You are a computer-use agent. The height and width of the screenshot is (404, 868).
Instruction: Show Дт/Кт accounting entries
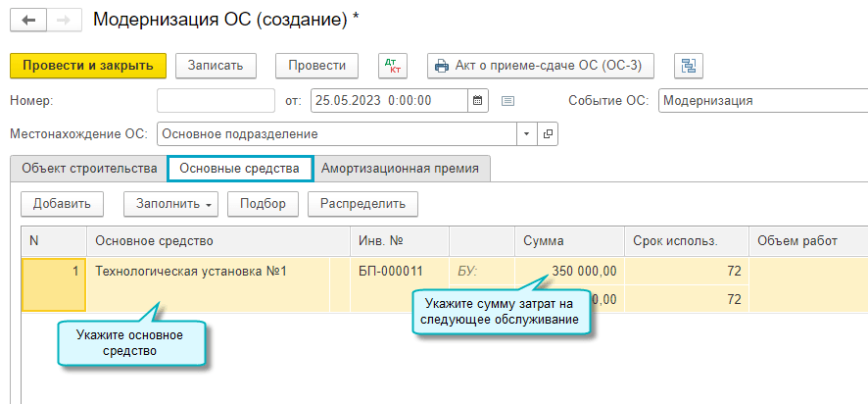click(392, 66)
